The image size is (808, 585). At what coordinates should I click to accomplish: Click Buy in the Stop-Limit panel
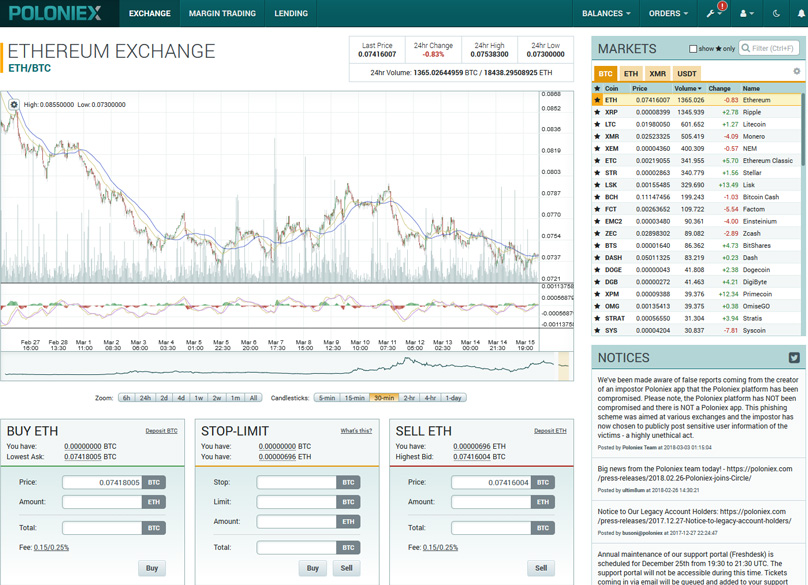point(313,568)
